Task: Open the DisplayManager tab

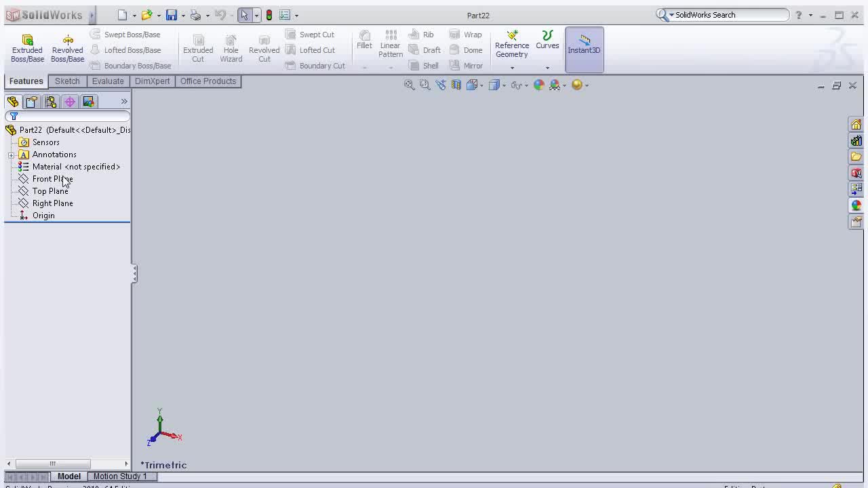Action: point(89,102)
